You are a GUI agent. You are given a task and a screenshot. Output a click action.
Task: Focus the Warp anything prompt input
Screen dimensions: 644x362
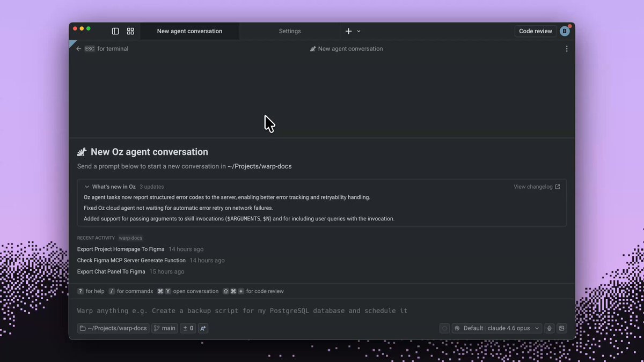coord(322,311)
